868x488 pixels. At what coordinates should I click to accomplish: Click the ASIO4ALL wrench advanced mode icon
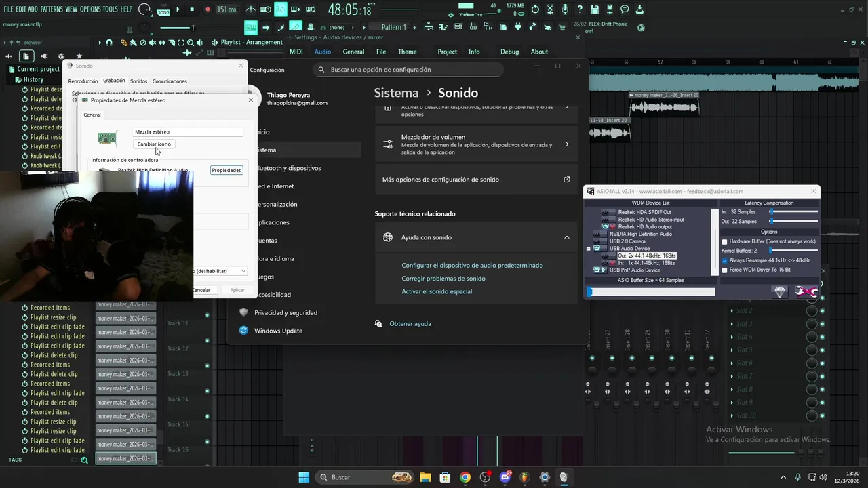[x=806, y=291]
